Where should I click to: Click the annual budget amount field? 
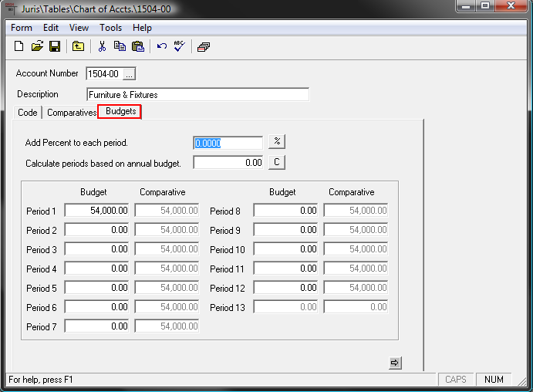228,163
